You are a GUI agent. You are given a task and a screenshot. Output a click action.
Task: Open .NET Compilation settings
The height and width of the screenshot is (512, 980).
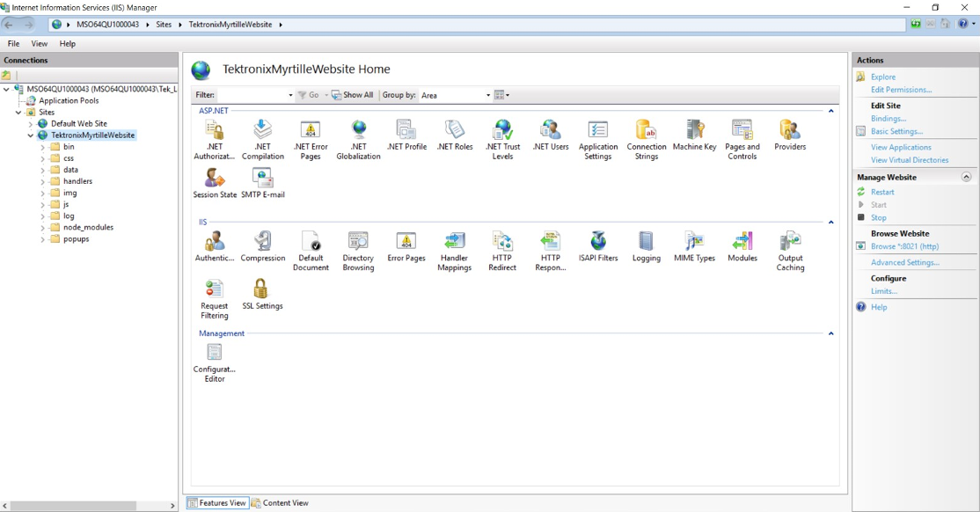[262, 132]
